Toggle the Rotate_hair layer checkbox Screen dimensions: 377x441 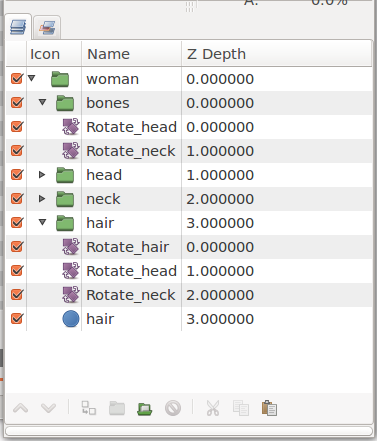pos(17,247)
